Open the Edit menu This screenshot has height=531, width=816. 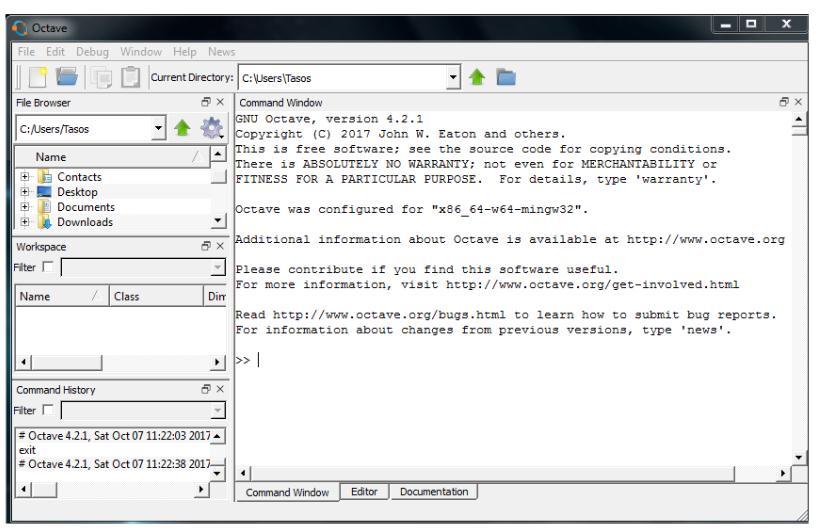55,52
